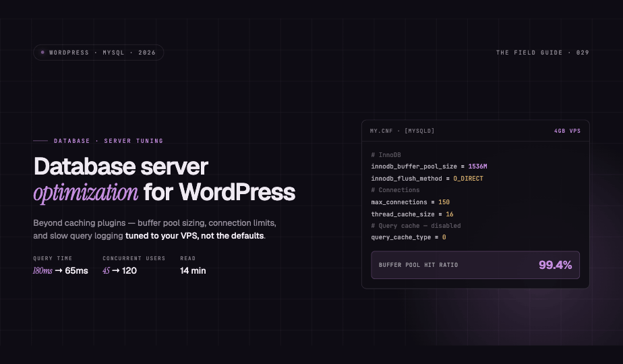Image resolution: width=623 pixels, height=364 pixels.
Task: Select the WordPress · MySQL · 2026 pill badge
Action: click(98, 53)
